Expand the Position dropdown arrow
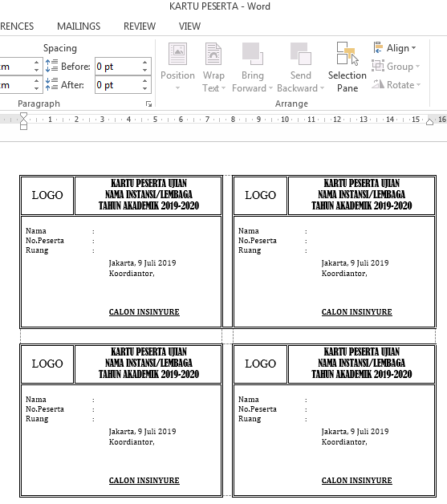447x504 pixels. [177, 88]
